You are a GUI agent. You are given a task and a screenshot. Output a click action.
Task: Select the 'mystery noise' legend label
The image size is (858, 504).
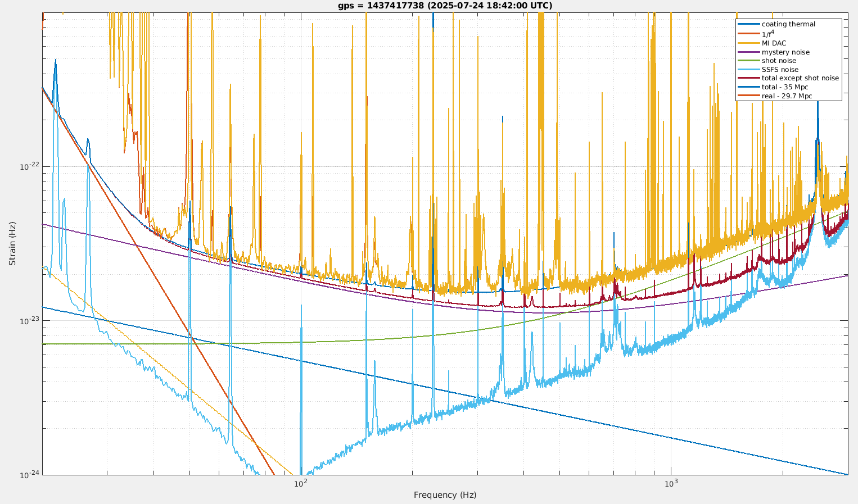tap(785, 52)
